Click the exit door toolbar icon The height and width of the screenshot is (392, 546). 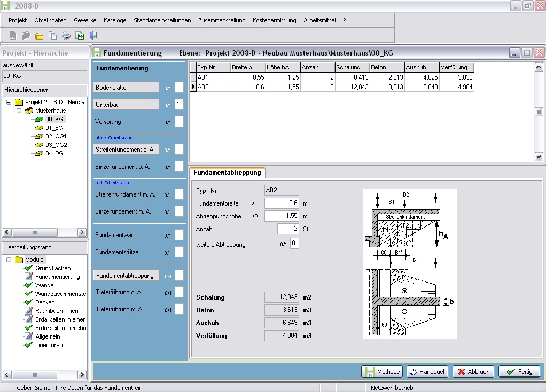(x=93, y=36)
